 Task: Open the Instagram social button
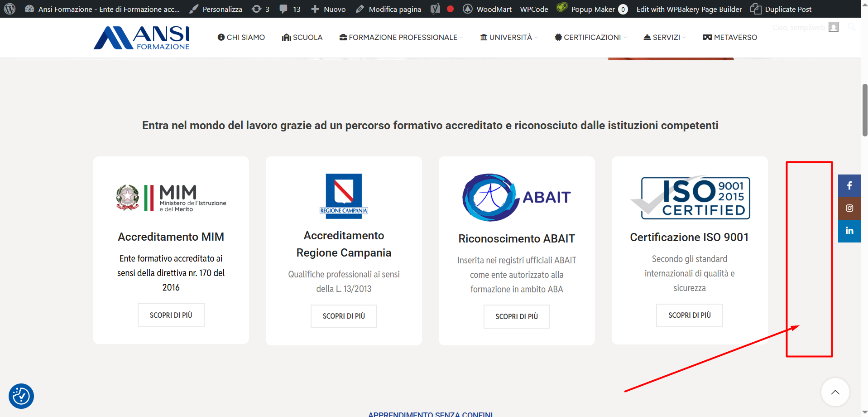849,208
